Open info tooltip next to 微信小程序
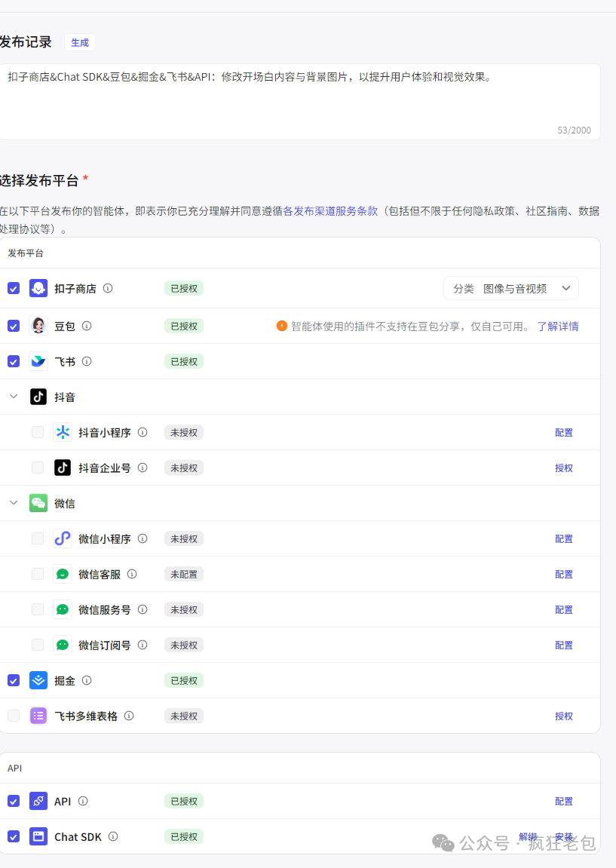This screenshot has width=616, height=868. tap(143, 538)
